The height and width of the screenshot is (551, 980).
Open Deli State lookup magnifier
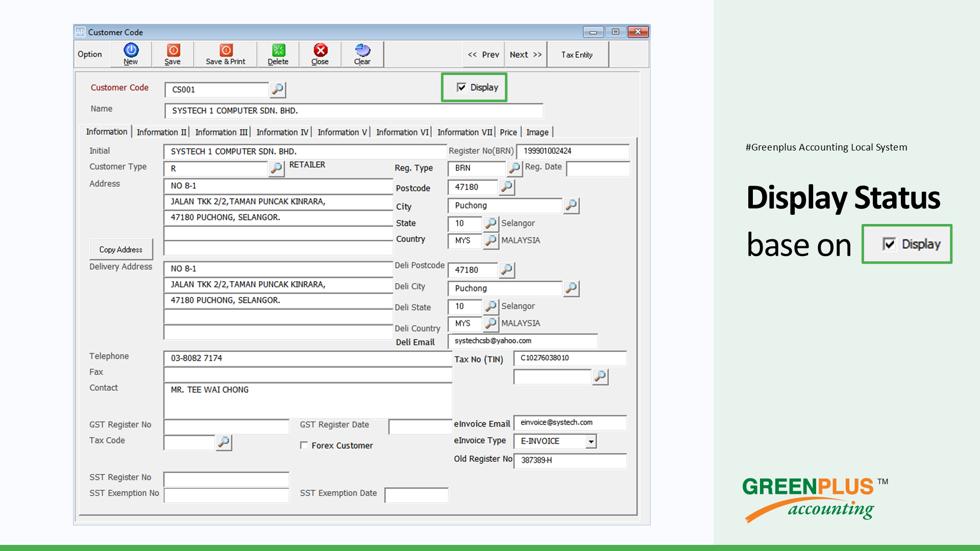click(491, 307)
